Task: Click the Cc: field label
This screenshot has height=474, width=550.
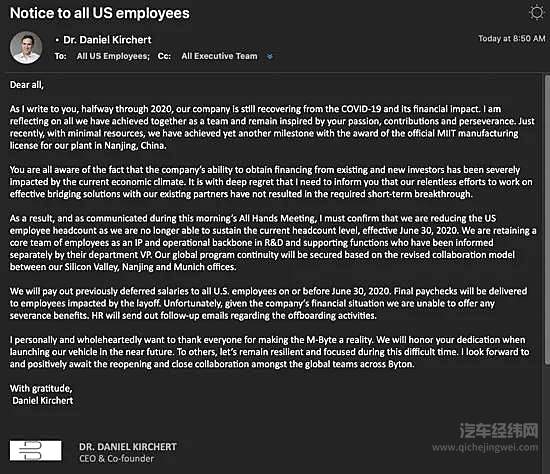Action: pos(164,56)
